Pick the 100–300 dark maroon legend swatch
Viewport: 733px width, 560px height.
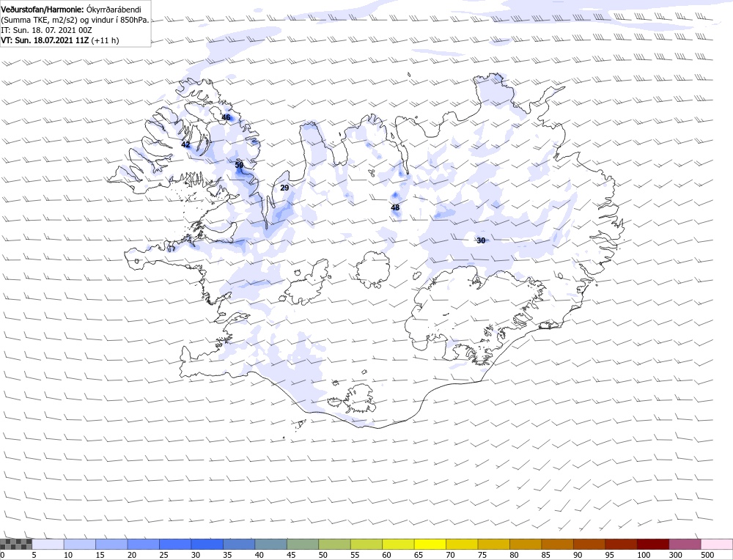point(653,544)
